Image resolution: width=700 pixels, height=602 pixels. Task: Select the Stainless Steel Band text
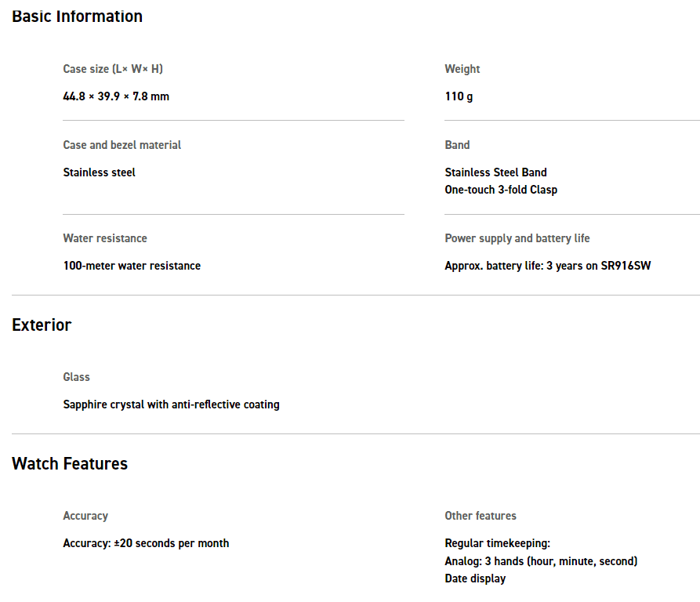click(495, 172)
